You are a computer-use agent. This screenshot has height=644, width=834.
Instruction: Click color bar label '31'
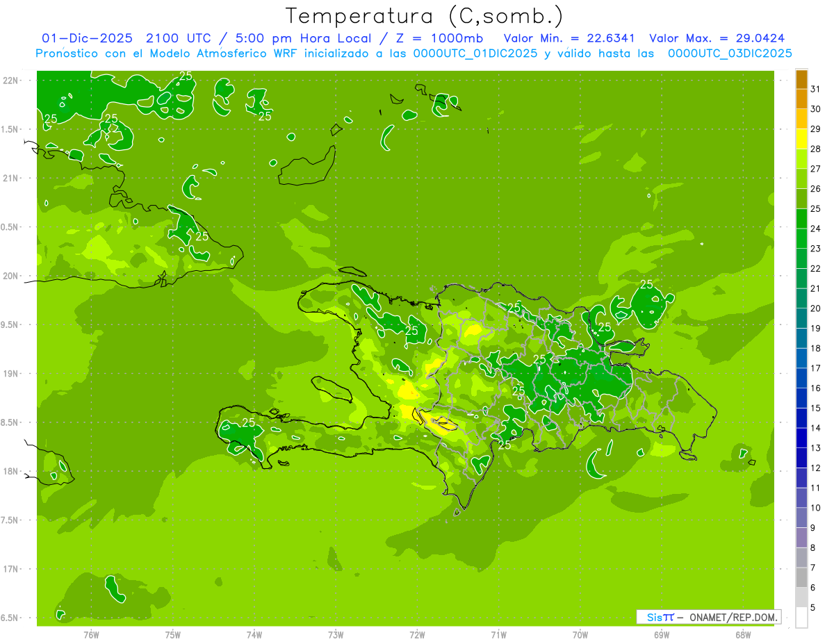click(x=816, y=89)
